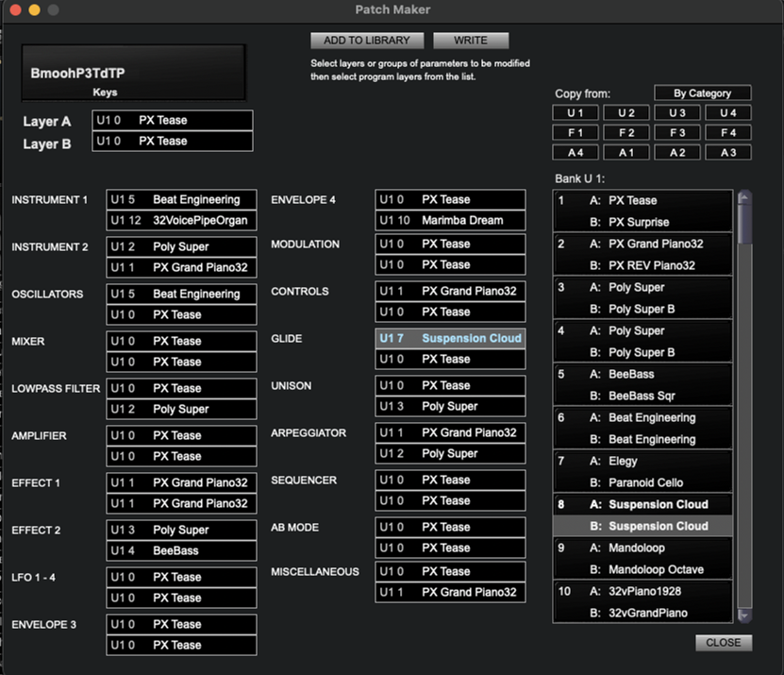Click the ADD TO LIBRARY button
The height and width of the screenshot is (675, 784).
coord(367,41)
